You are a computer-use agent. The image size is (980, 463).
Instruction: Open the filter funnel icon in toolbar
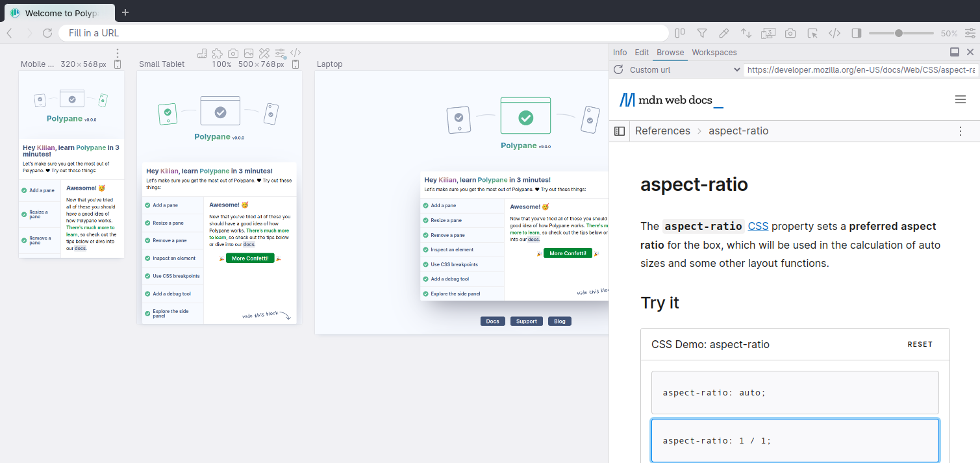[702, 33]
